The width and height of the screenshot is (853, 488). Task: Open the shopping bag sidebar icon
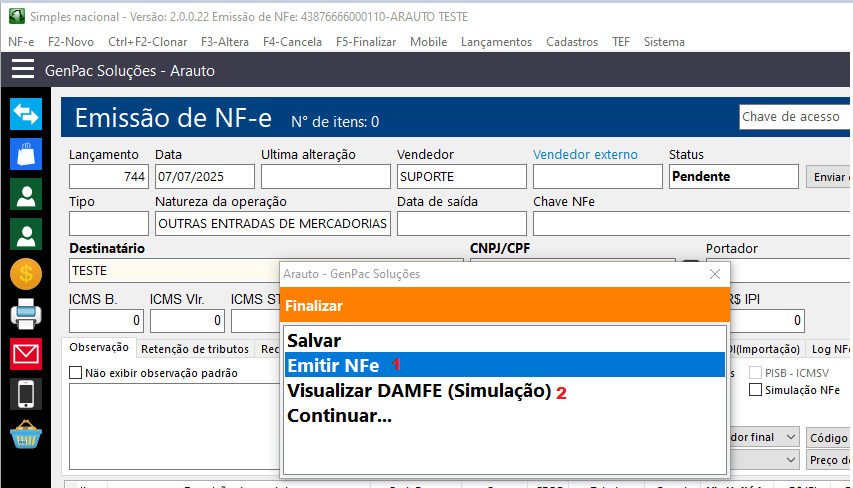click(x=25, y=154)
